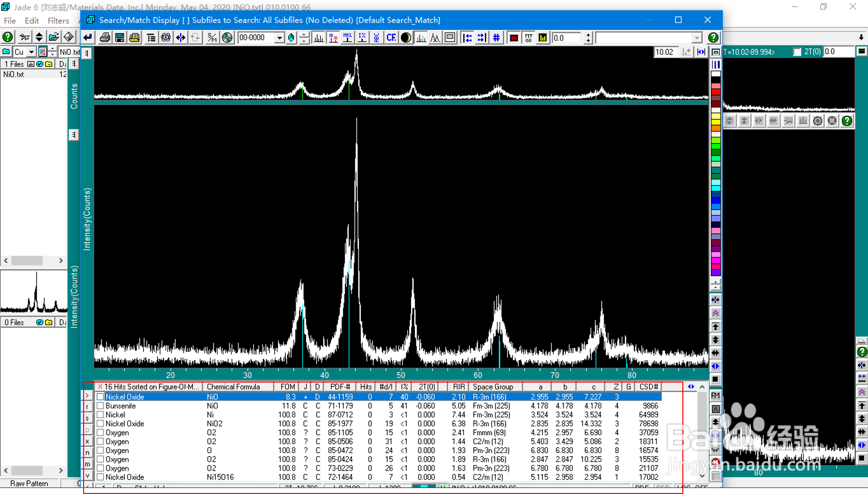Click the up/down stepper beside the crystal icon
Image resolution: width=868 pixels, height=494 pixels.
coord(304,38)
